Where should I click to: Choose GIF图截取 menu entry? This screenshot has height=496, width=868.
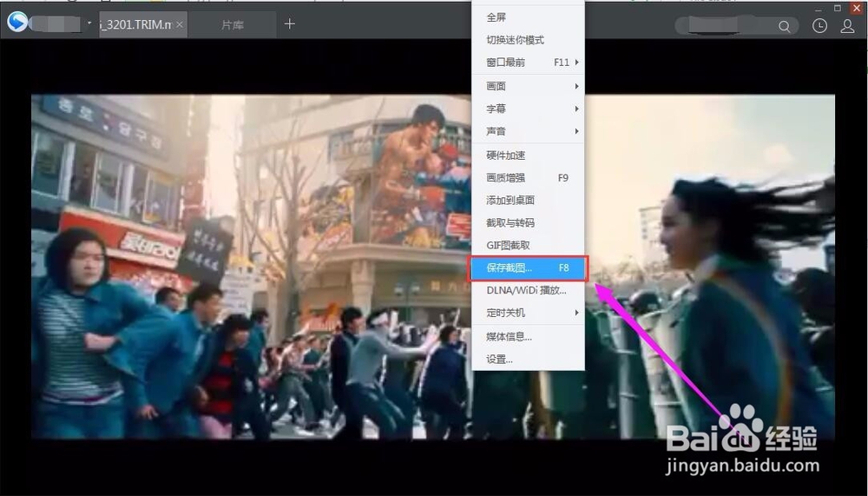click(528, 245)
